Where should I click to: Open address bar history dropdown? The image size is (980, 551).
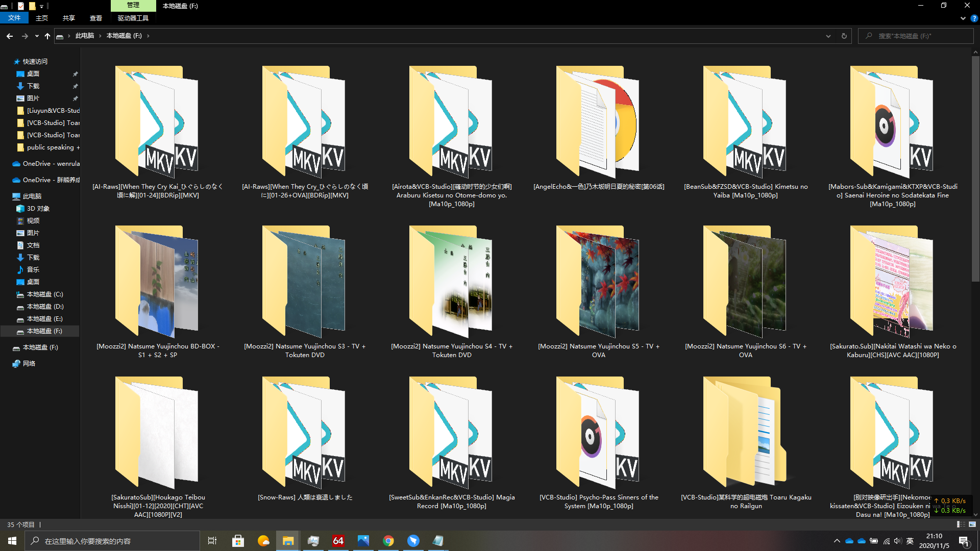click(x=828, y=36)
